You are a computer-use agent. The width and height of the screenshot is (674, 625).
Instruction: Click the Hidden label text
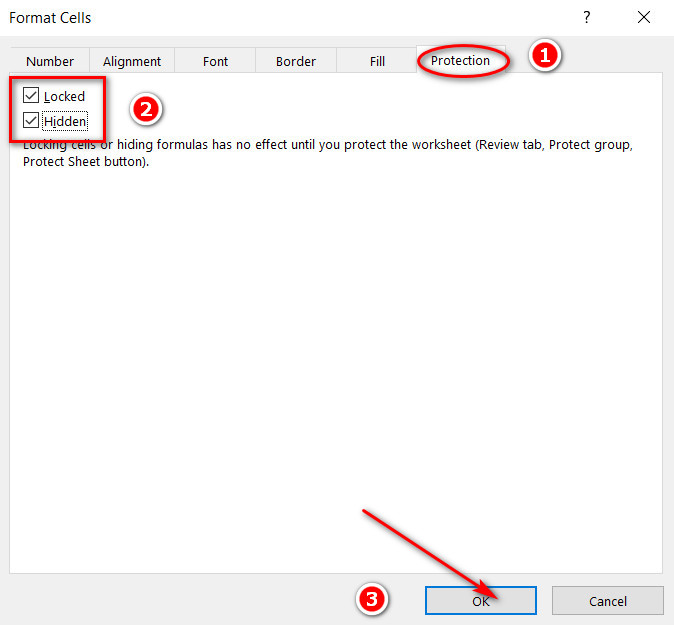click(65, 121)
